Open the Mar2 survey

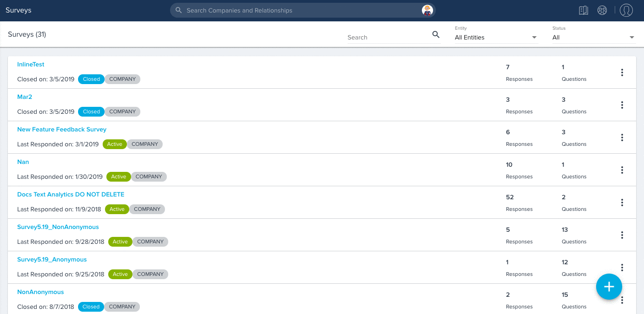point(25,97)
